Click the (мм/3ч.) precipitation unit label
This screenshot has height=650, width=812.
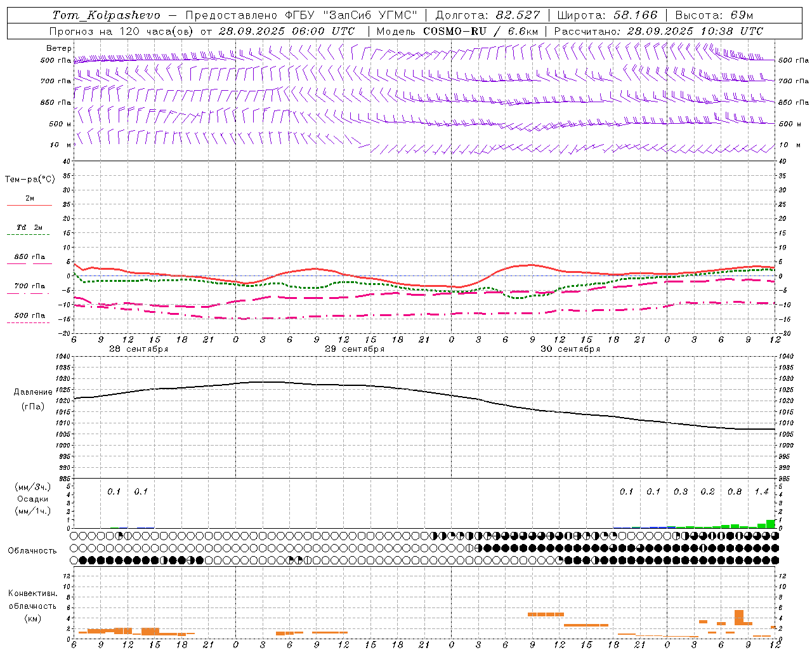32,487
